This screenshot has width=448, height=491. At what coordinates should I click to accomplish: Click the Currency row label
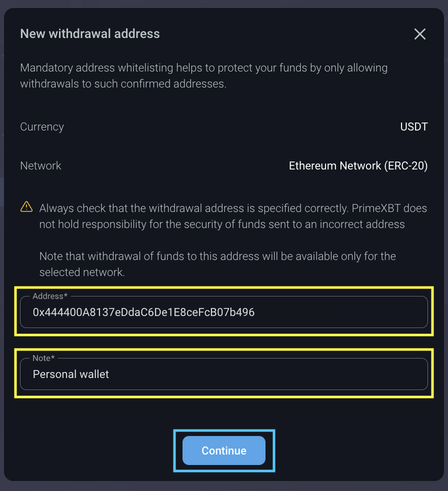[x=42, y=127]
